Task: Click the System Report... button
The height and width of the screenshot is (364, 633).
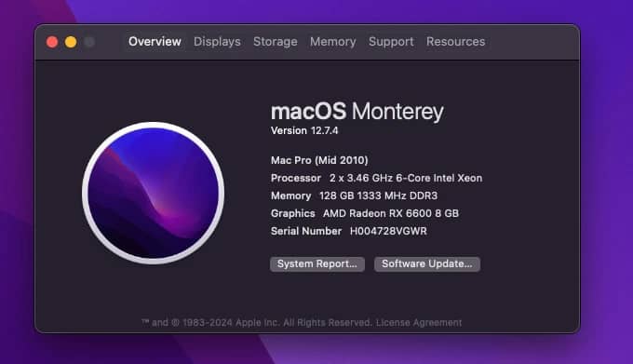Action: point(317,263)
